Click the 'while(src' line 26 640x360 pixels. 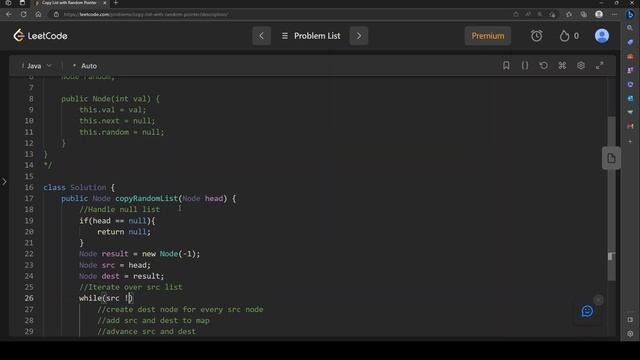106,298
